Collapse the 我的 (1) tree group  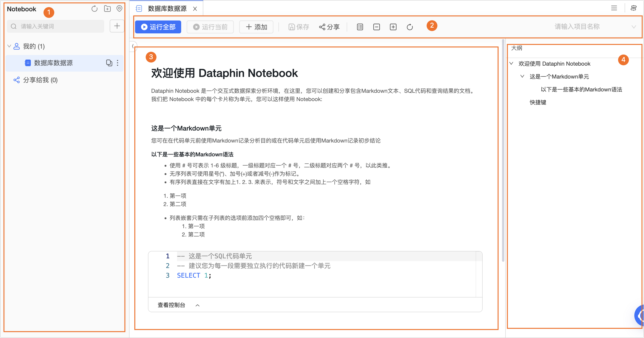(x=9, y=46)
